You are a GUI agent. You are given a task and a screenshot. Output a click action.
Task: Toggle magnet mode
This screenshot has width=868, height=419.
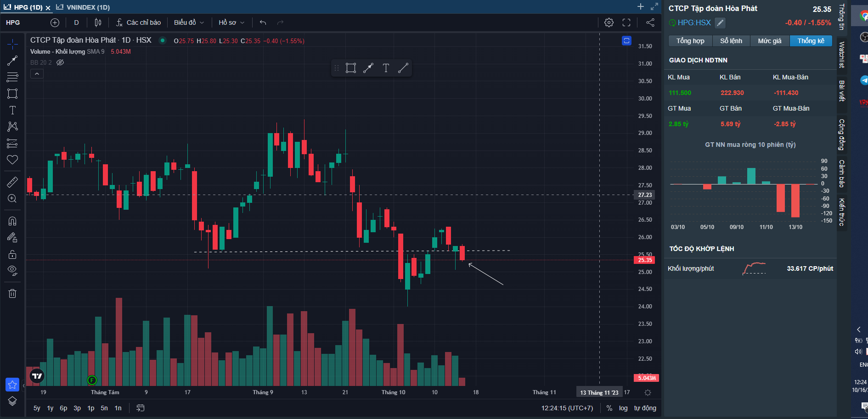[x=12, y=221]
